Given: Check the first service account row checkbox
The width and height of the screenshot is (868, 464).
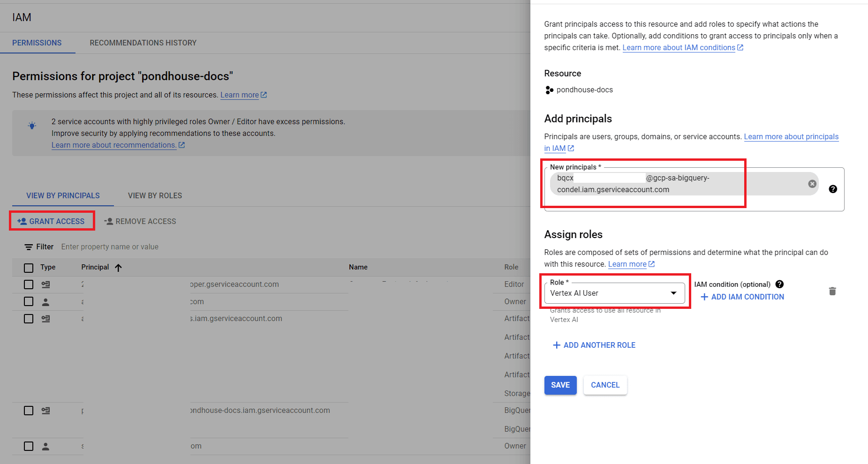Looking at the screenshot, I should click(28, 284).
